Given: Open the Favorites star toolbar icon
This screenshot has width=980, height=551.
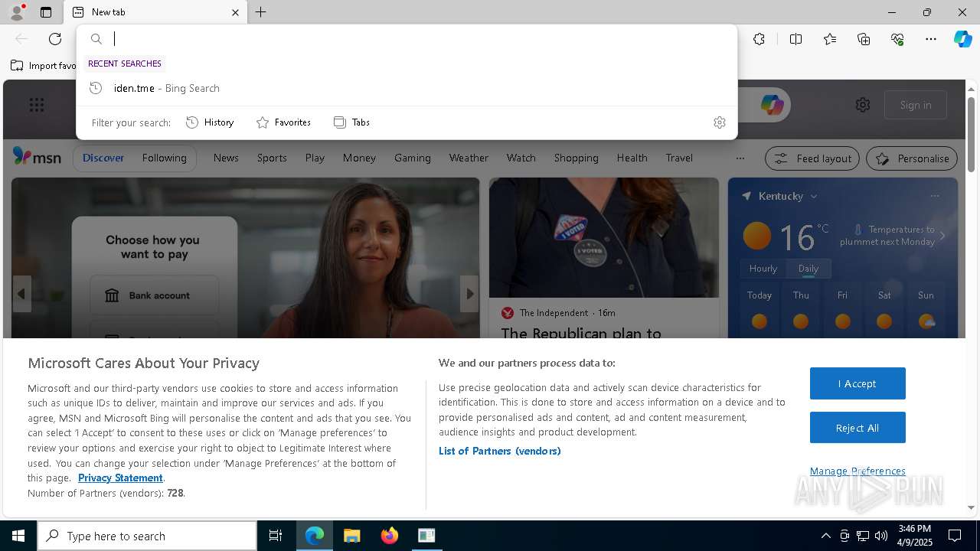Looking at the screenshot, I should [x=830, y=39].
